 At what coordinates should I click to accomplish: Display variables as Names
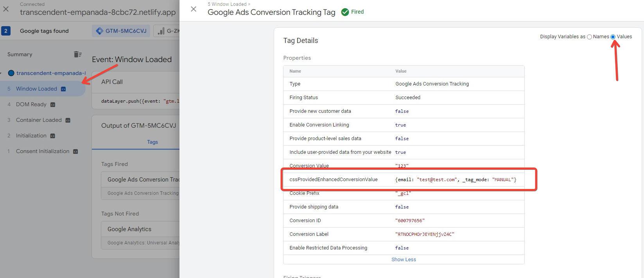[x=589, y=37]
